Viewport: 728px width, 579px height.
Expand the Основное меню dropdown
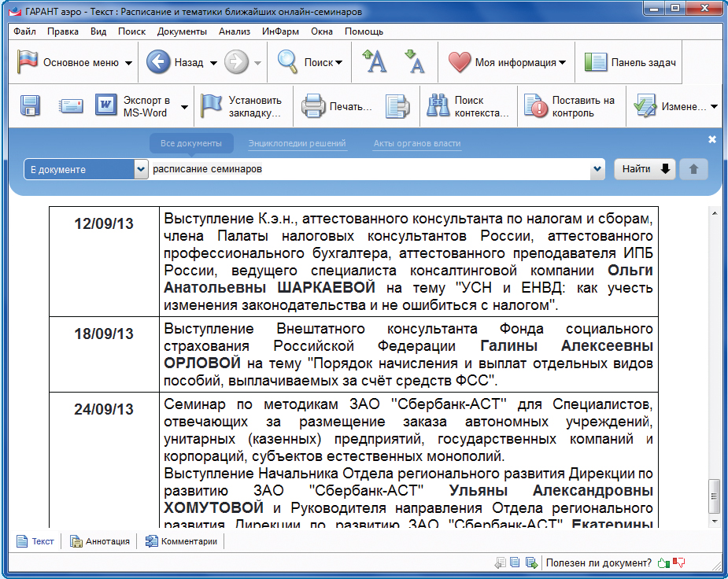click(x=128, y=63)
